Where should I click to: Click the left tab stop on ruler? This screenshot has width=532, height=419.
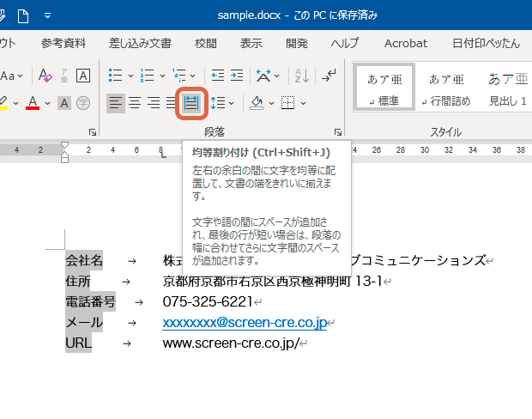163,155
